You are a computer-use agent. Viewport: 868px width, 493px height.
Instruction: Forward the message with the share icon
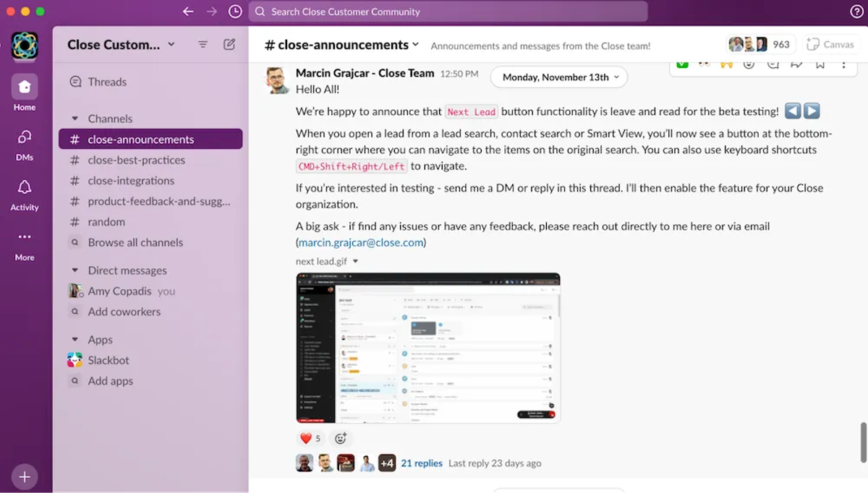tap(796, 64)
